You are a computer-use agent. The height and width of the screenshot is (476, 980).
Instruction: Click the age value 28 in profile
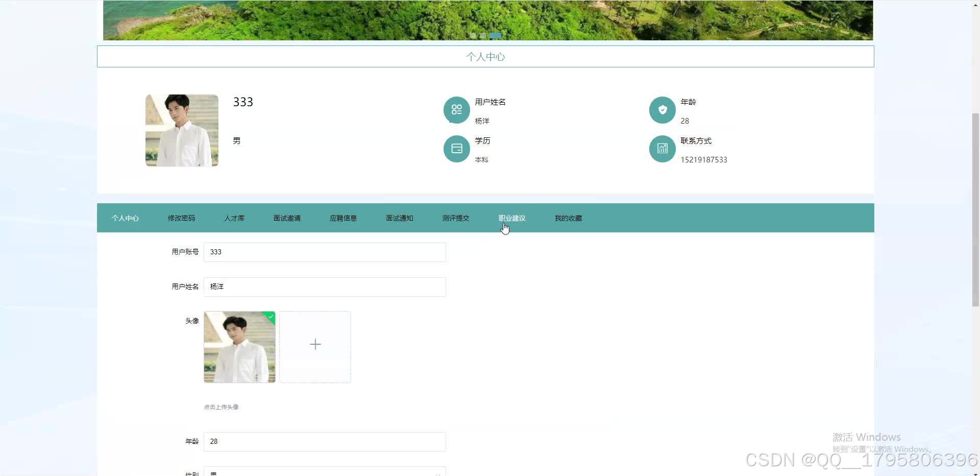(684, 121)
